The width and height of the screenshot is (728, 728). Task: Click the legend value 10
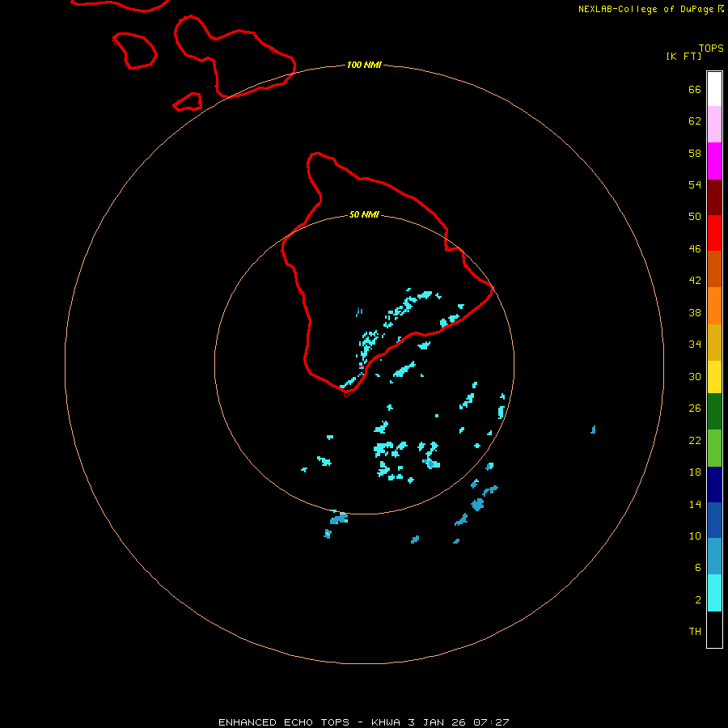pyautogui.click(x=695, y=535)
